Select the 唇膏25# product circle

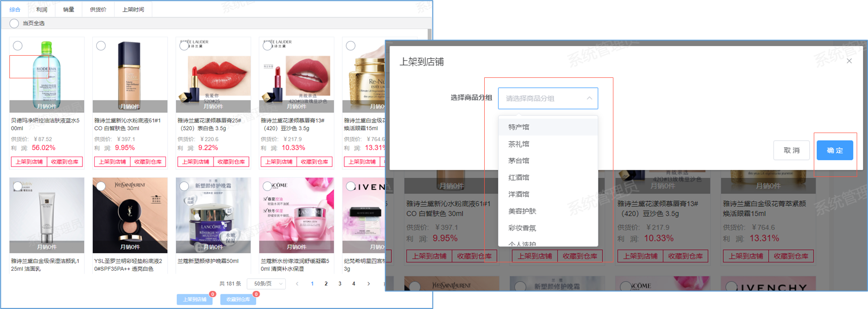click(184, 46)
